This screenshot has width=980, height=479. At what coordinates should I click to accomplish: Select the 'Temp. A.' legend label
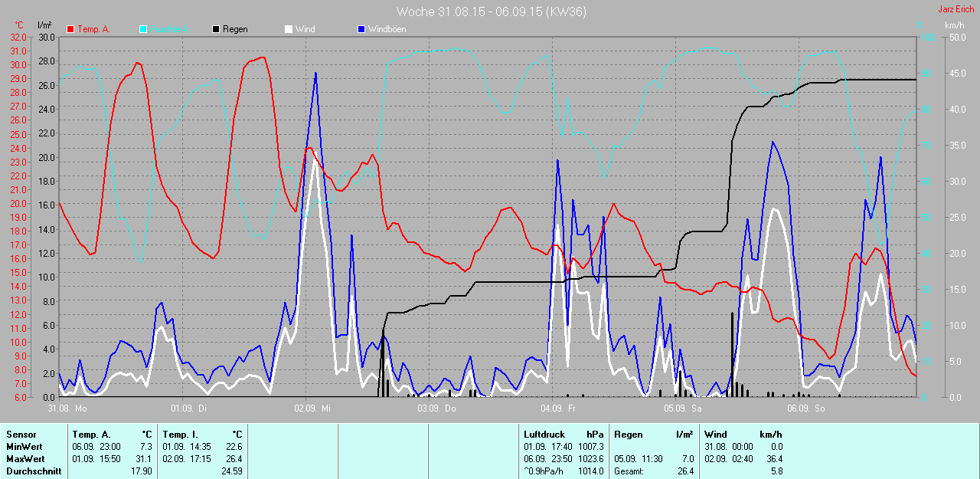coord(94,29)
